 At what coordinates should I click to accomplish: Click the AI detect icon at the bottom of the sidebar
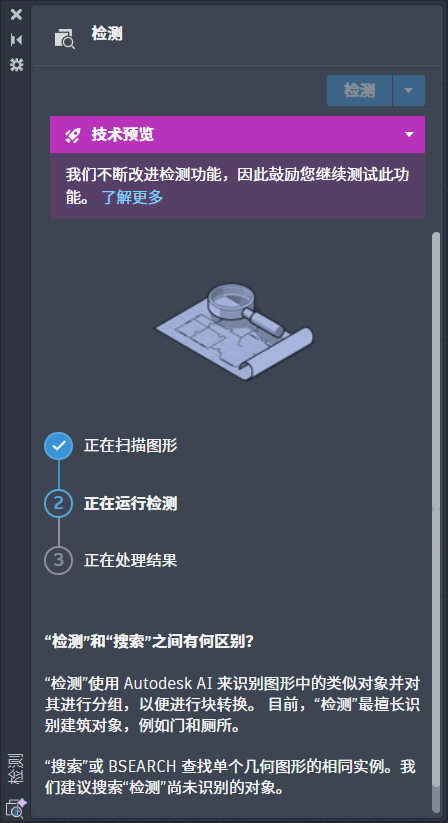[x=17, y=808]
